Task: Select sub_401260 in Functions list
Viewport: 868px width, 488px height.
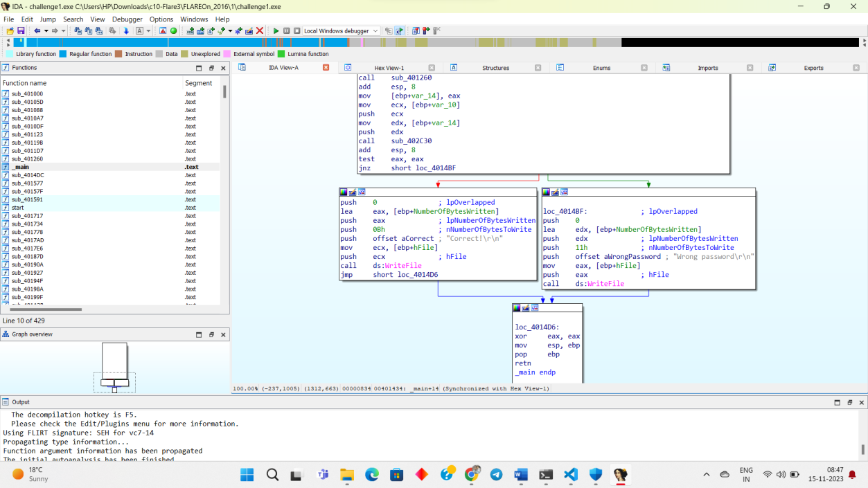Action: click(x=27, y=159)
